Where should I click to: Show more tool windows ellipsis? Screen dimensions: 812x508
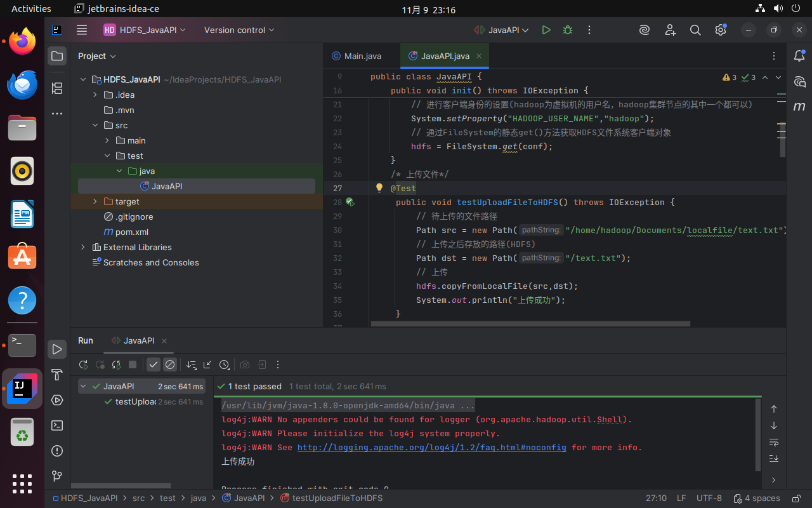pyautogui.click(x=57, y=114)
